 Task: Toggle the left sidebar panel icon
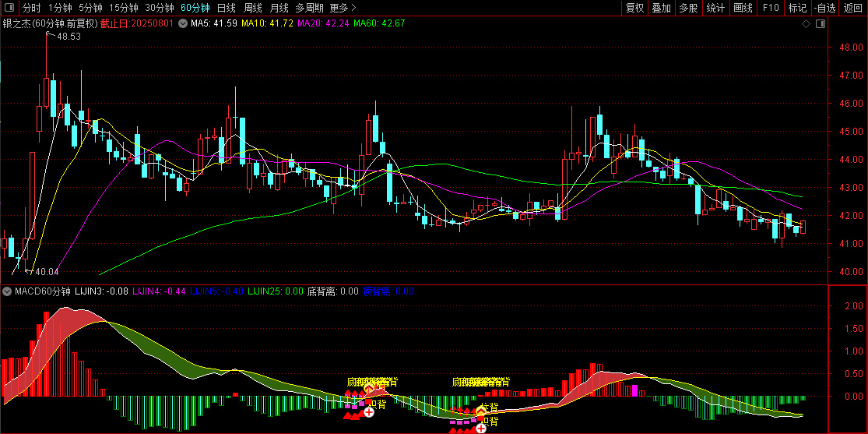(x=9, y=8)
